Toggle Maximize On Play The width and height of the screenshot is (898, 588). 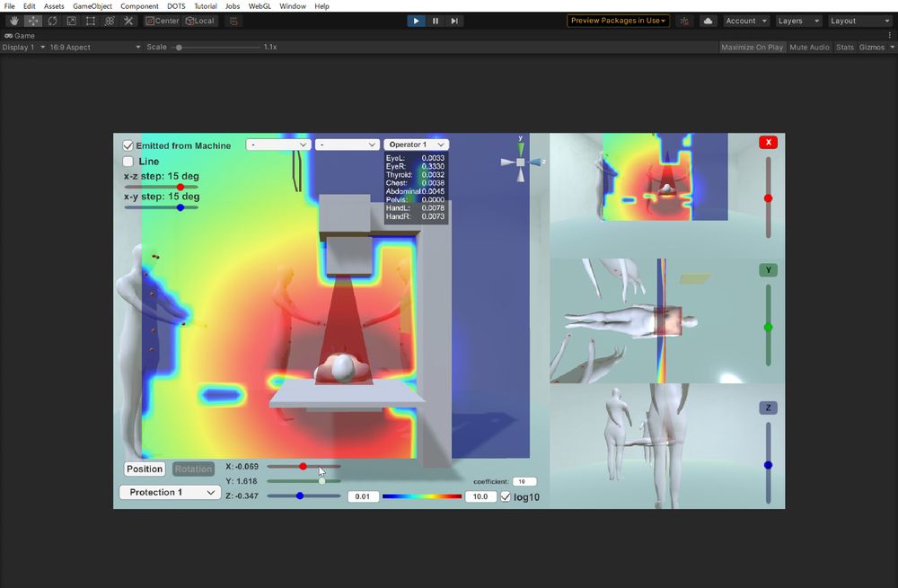[752, 47]
